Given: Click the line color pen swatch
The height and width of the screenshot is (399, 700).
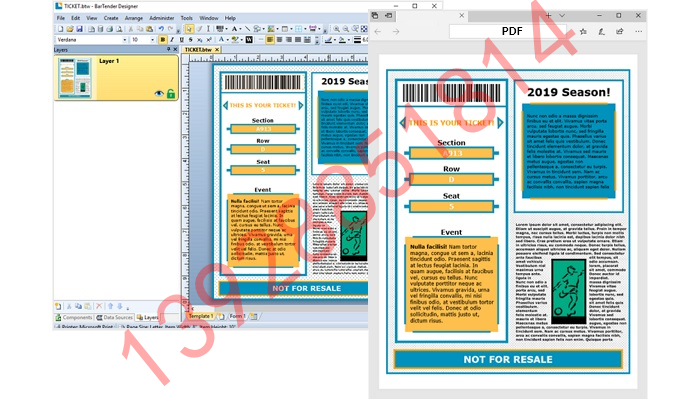Looking at the screenshot, I should coord(328,40).
